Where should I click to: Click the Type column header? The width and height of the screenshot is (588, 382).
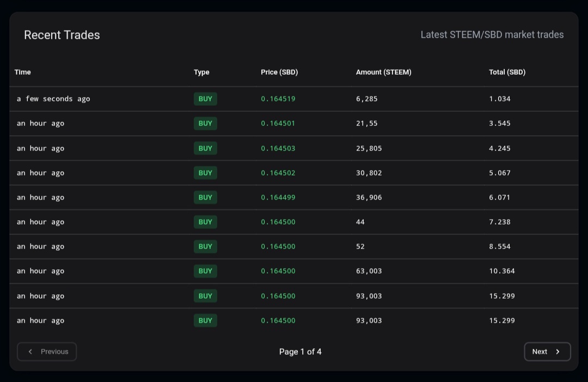[201, 72]
